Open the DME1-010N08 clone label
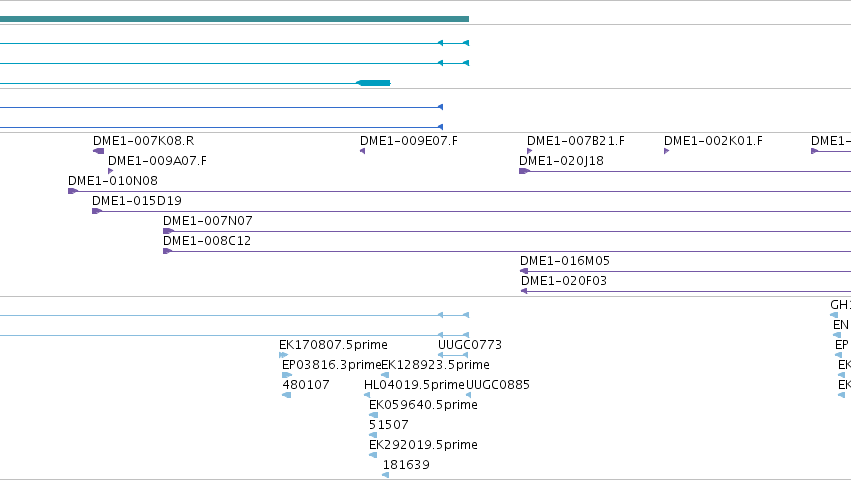 113,181
